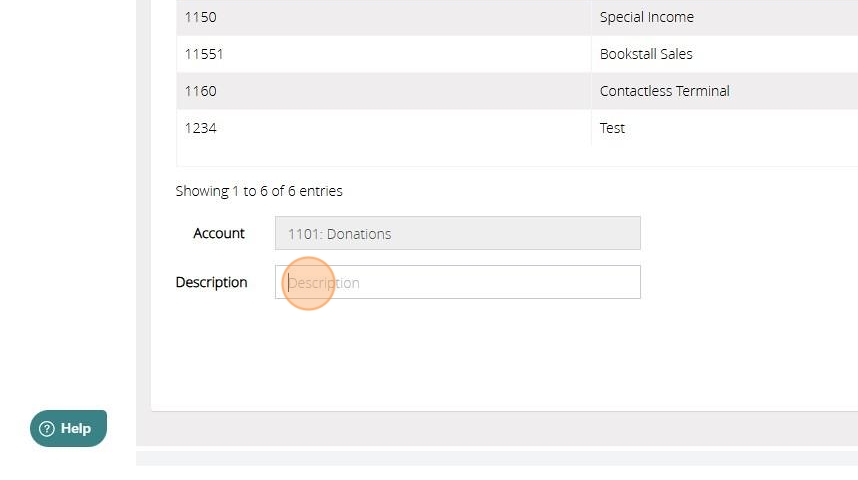The height and width of the screenshot is (480, 858).
Task: Click the disabled Account field showing 1101: Donations
Action: coord(457,234)
